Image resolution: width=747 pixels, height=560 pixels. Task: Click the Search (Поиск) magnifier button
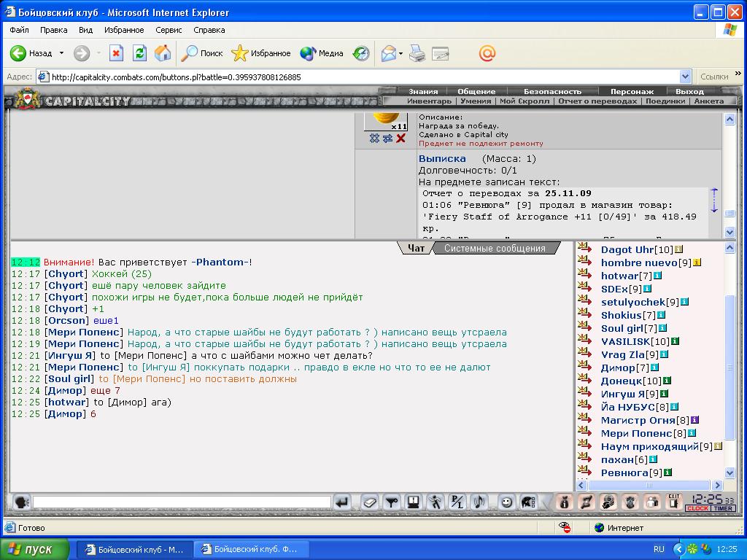click(202, 53)
